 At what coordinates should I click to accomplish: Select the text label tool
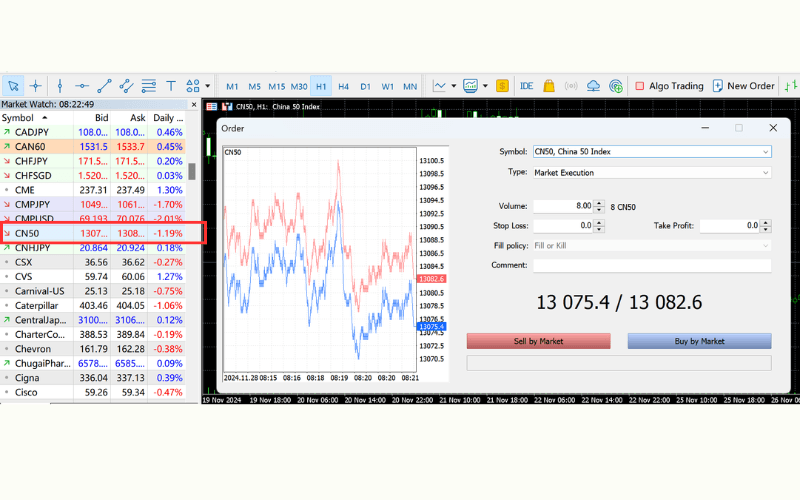pos(171,86)
